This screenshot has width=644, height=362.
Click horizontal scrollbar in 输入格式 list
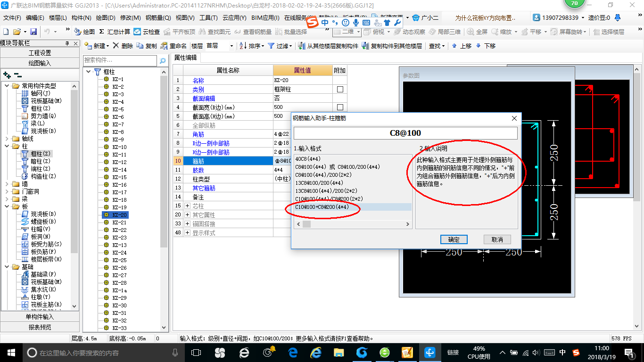pos(353,224)
